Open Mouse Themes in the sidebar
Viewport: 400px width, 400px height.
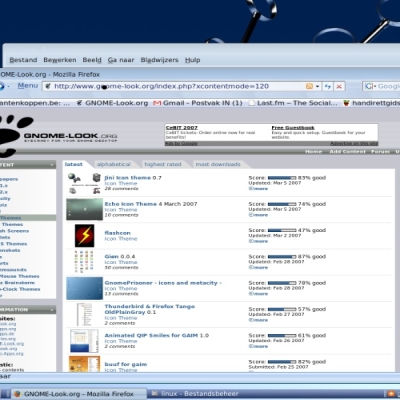tap(20, 276)
